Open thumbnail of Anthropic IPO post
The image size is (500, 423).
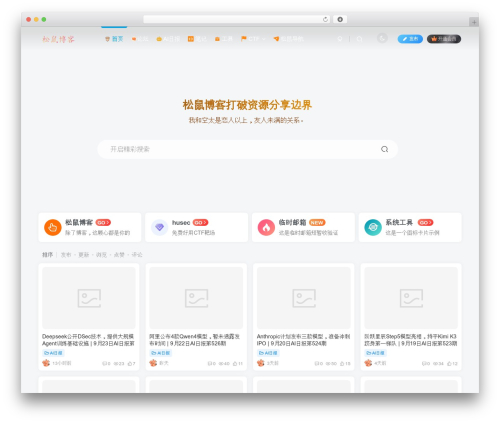tap(304, 298)
